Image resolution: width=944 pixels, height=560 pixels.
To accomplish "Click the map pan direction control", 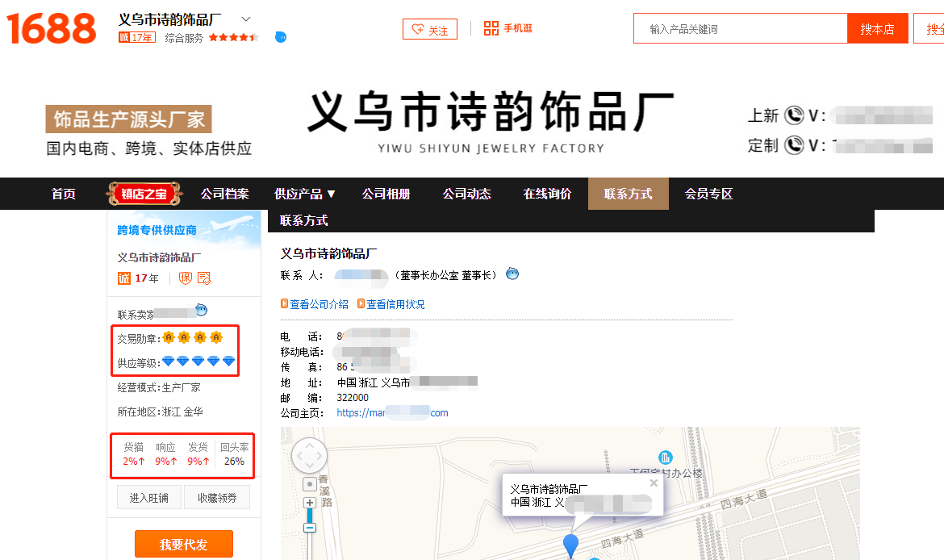I will point(310,456).
